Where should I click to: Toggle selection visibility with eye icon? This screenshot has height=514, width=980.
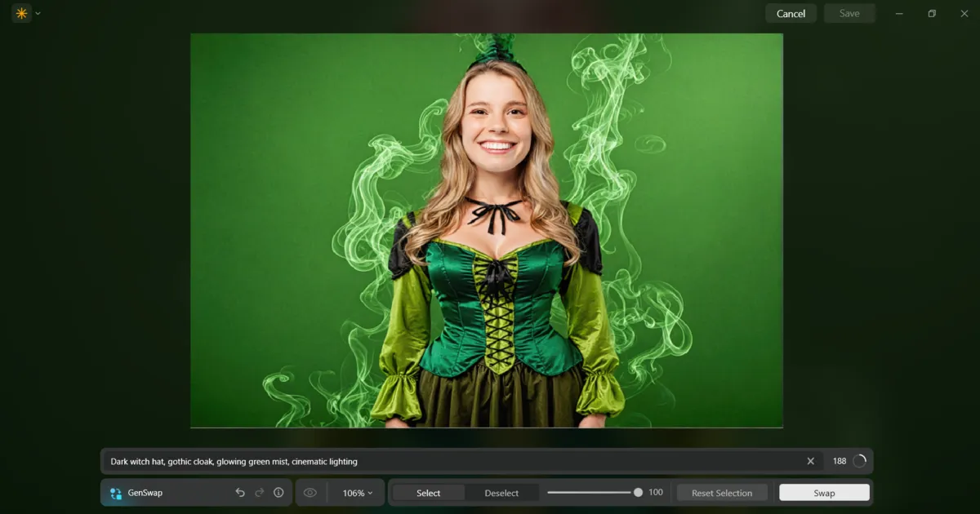(311, 492)
